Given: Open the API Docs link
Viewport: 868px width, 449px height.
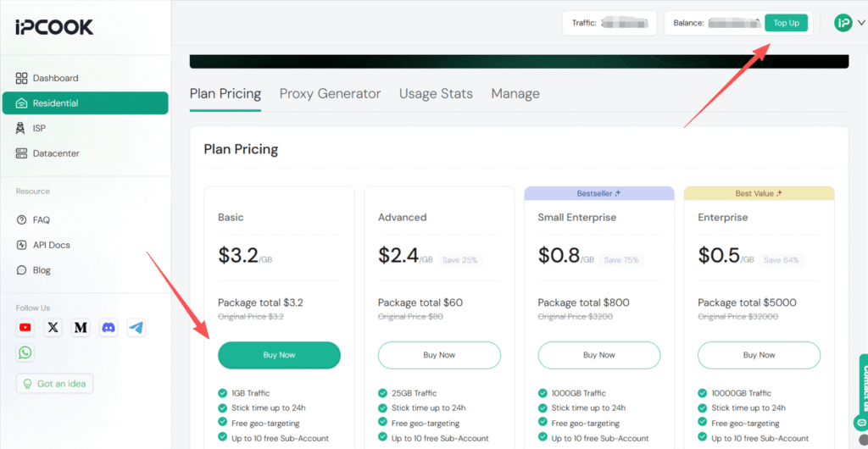Looking at the screenshot, I should click(x=51, y=245).
